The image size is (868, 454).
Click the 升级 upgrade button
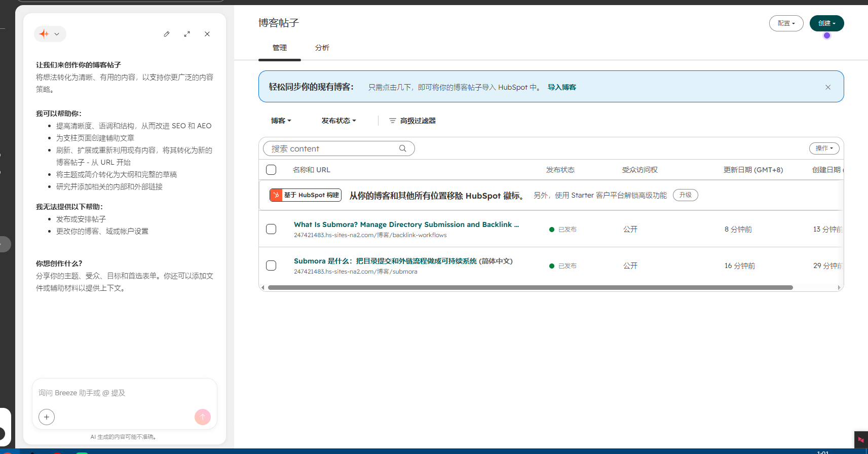[686, 195]
